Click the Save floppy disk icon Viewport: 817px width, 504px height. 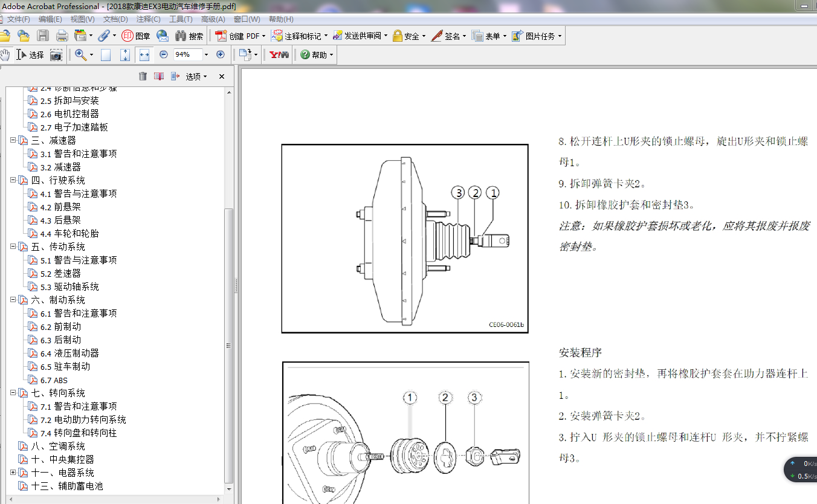[x=42, y=36]
